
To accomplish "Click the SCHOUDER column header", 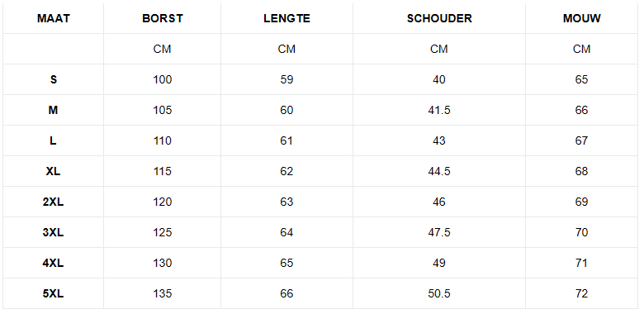I will coord(439,18).
